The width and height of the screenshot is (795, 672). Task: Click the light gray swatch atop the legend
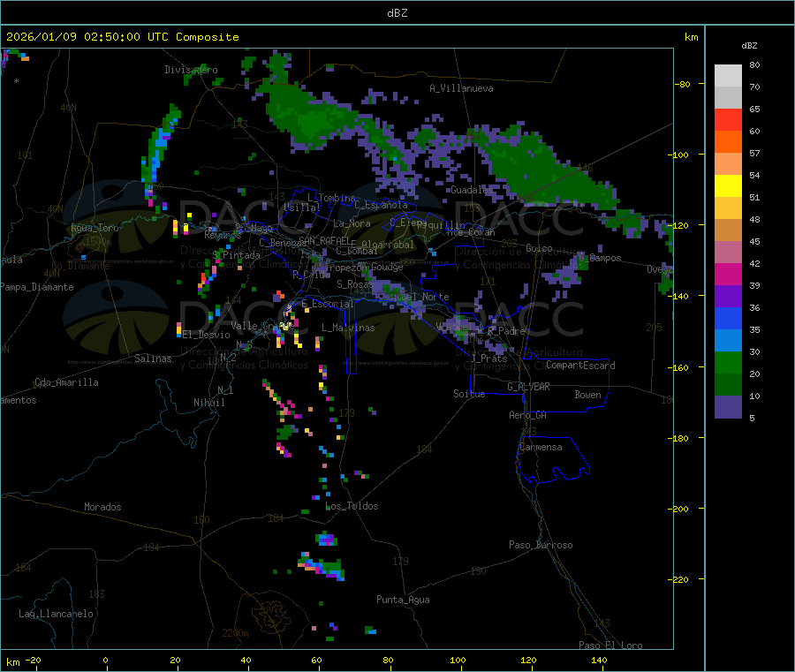[x=728, y=75]
